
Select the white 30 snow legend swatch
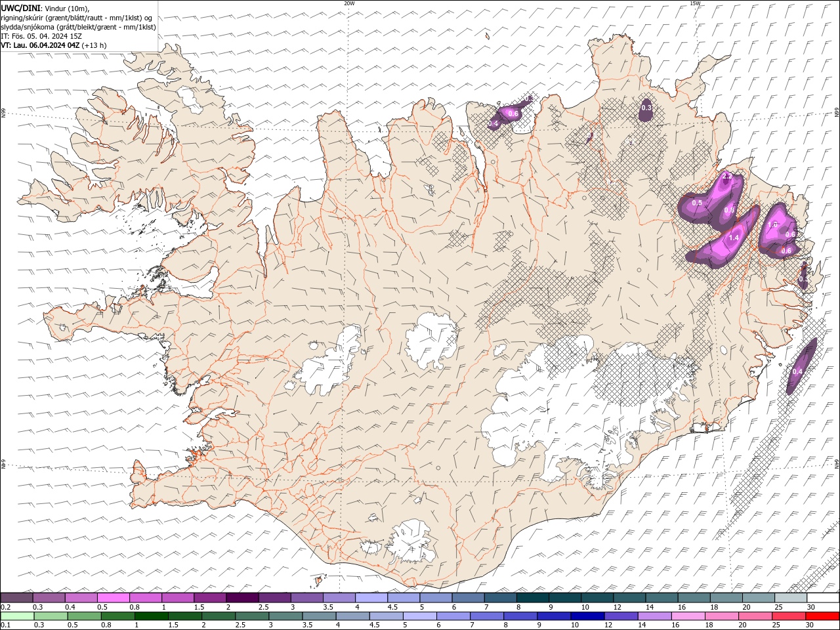[x=822, y=598]
